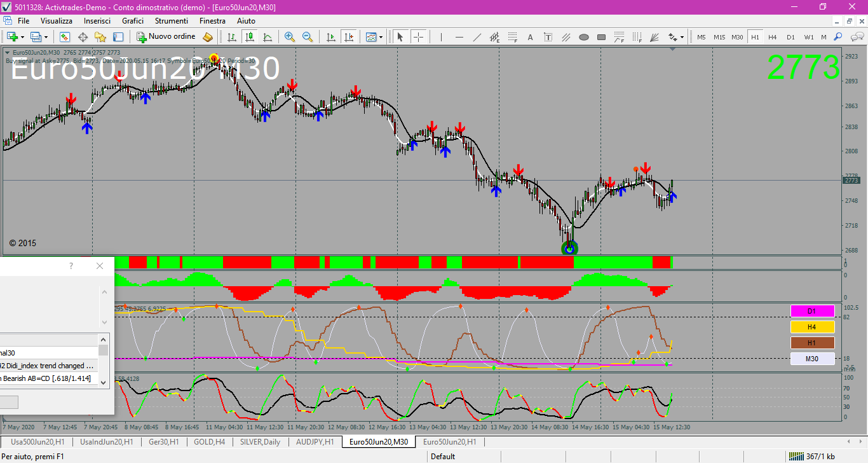Draw a vertical line tool
868x463 pixels.
(442, 37)
